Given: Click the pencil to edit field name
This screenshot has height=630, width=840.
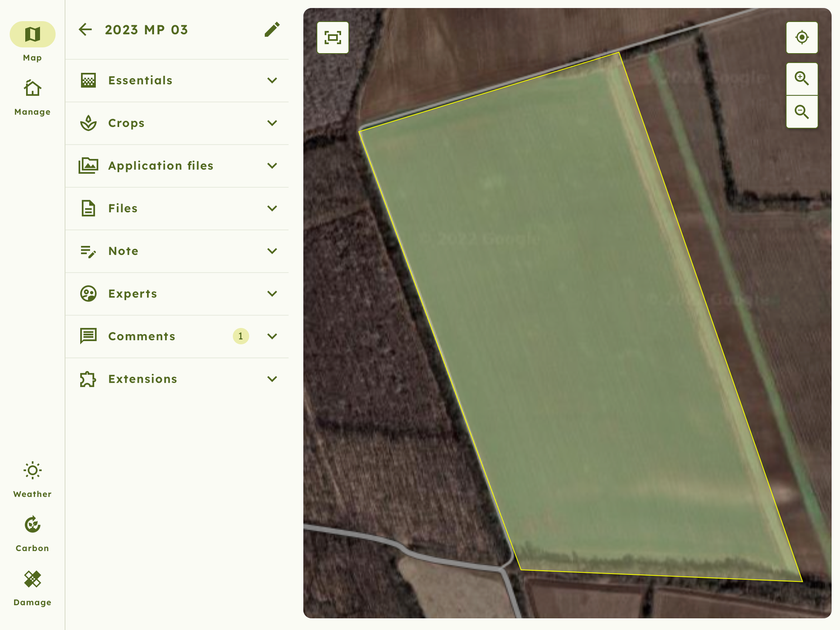Looking at the screenshot, I should [272, 29].
